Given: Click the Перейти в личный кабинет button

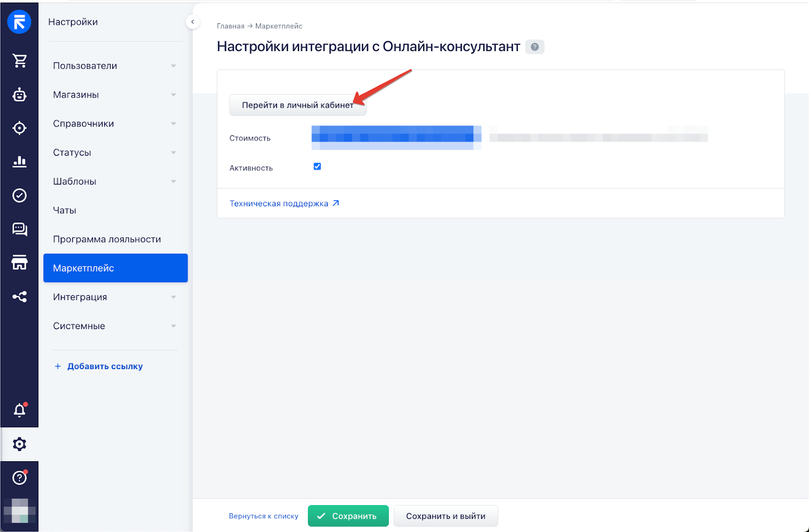Looking at the screenshot, I should click(298, 105).
